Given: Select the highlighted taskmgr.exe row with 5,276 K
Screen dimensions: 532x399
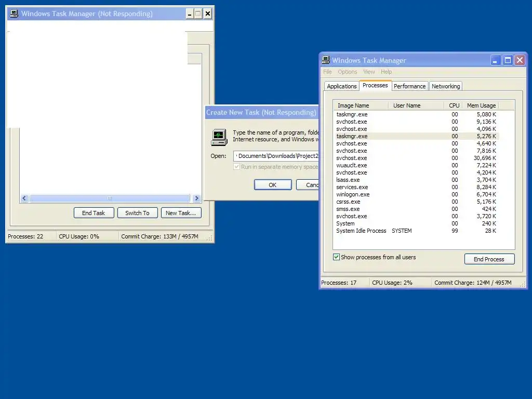Looking at the screenshot, I should point(416,136).
